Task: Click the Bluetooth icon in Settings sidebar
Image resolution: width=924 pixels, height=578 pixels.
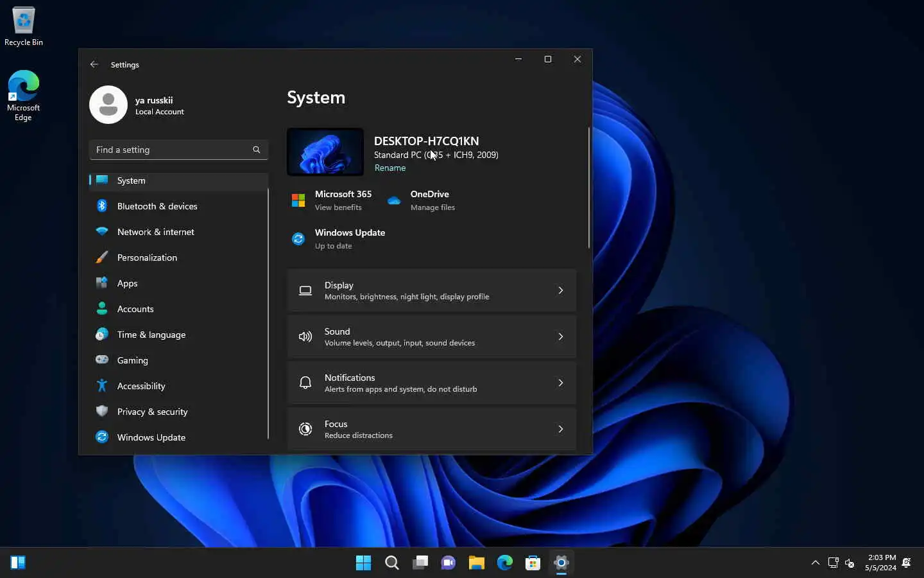Action: 101,206
